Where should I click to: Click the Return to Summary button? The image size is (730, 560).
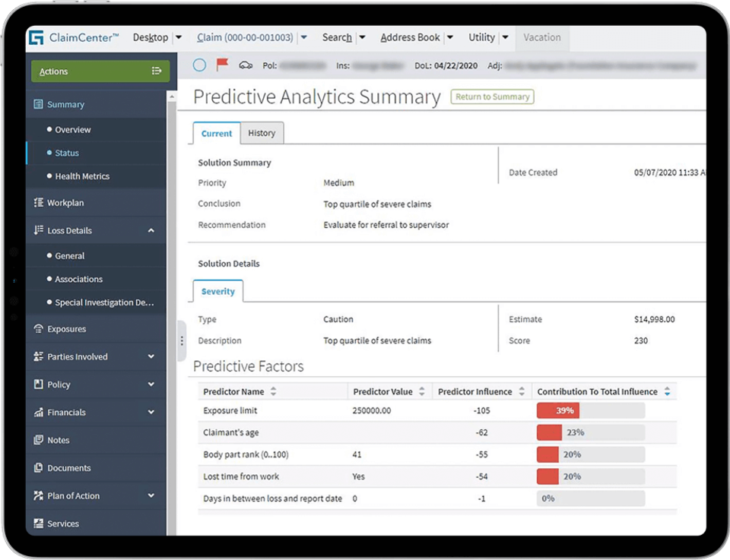[492, 96]
